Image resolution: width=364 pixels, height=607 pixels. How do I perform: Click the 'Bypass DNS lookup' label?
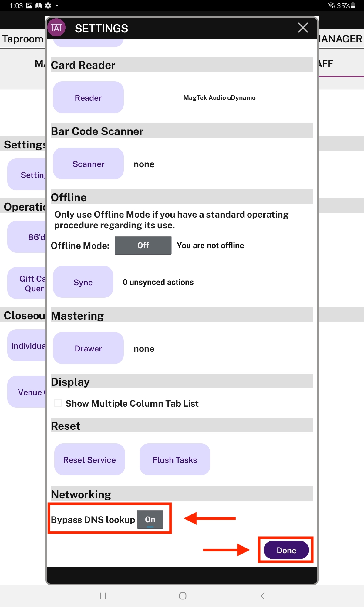click(93, 520)
